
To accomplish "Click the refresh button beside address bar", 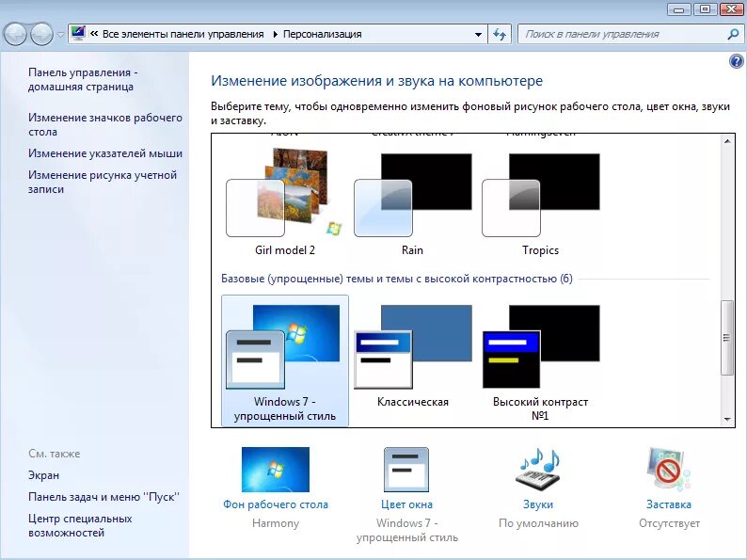I will (x=500, y=34).
